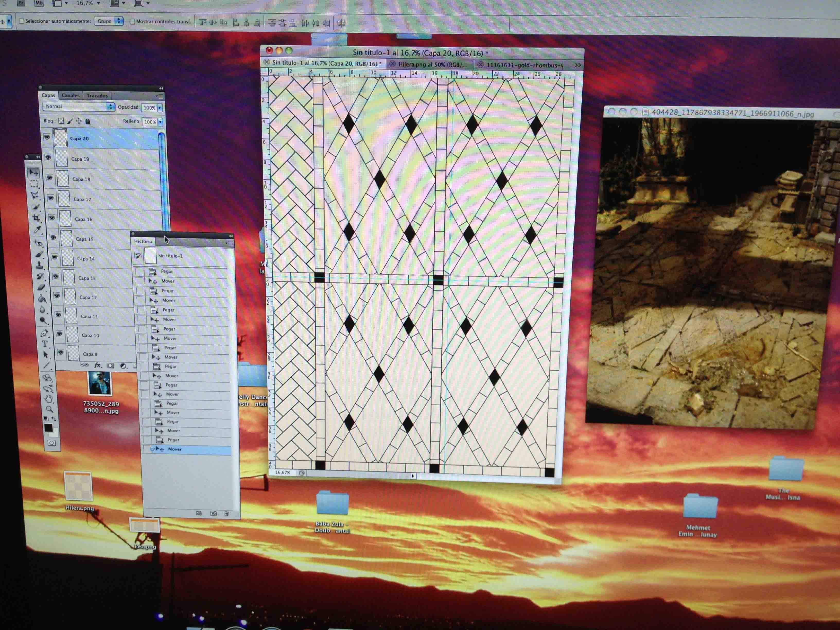The width and height of the screenshot is (840, 630).
Task: Select the Clone Stamp tool
Action: point(39,265)
